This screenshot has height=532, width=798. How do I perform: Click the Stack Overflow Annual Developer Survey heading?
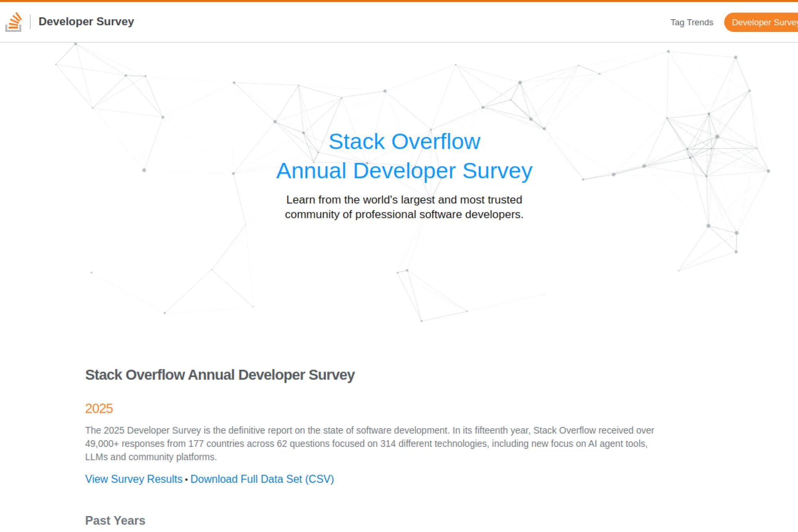220,375
